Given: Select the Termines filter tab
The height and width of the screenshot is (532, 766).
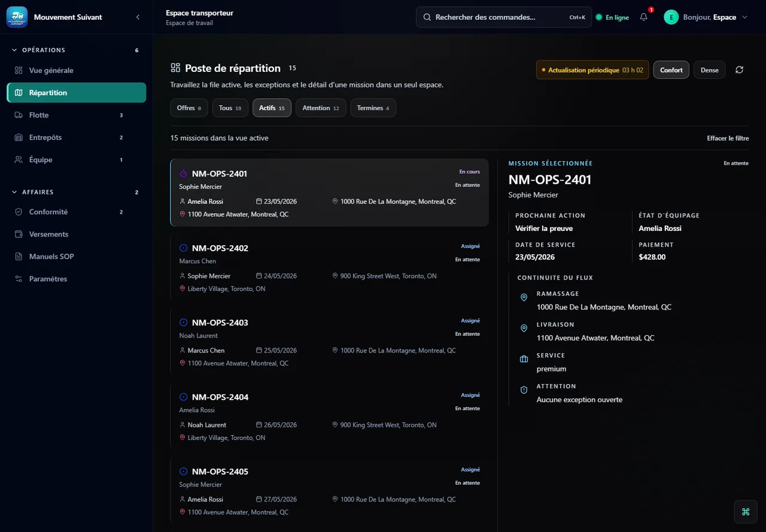Looking at the screenshot, I should [x=373, y=108].
